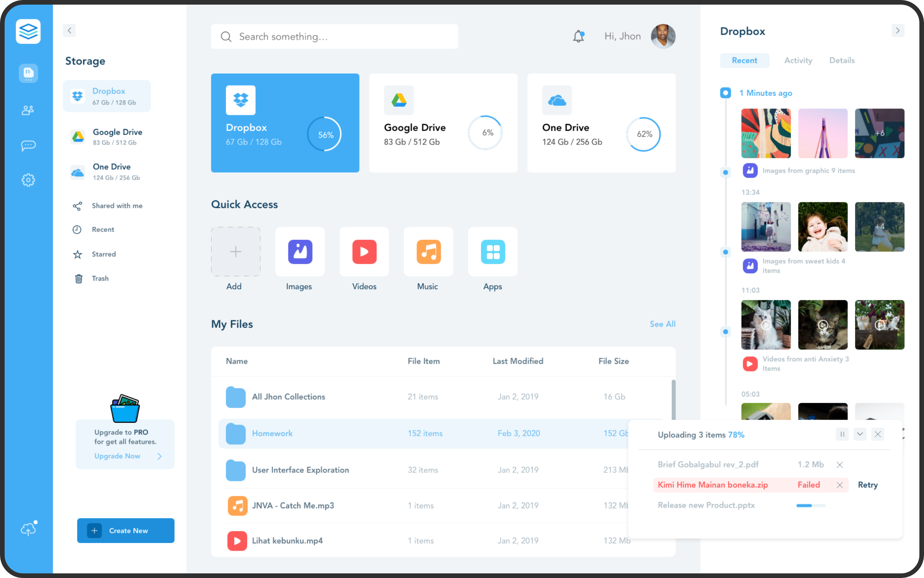The width and height of the screenshot is (924, 578).
Task: Click the cloud upload sidebar icon
Action: (28, 529)
